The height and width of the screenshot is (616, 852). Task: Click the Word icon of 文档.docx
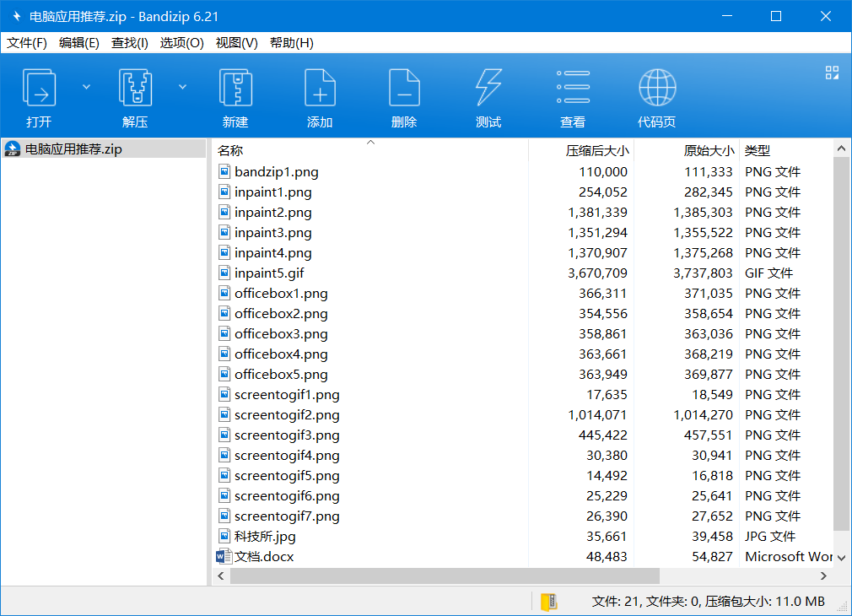click(224, 556)
